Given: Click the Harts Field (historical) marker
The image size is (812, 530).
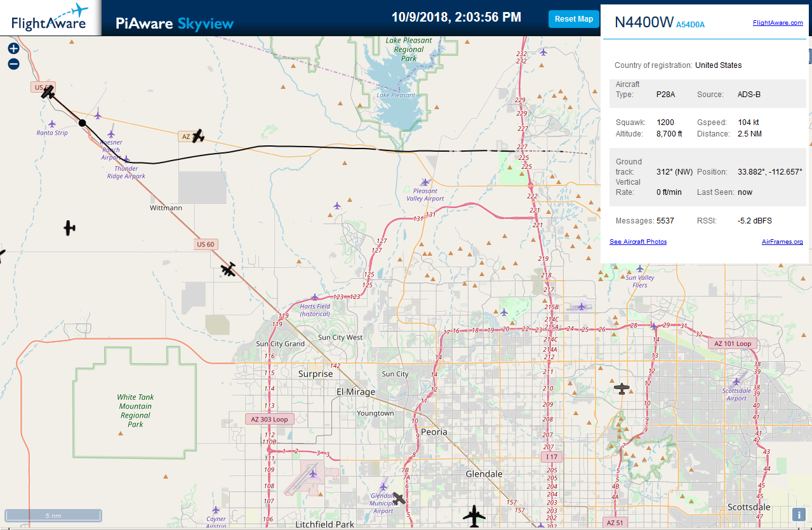Looking at the screenshot, I should [x=314, y=297].
